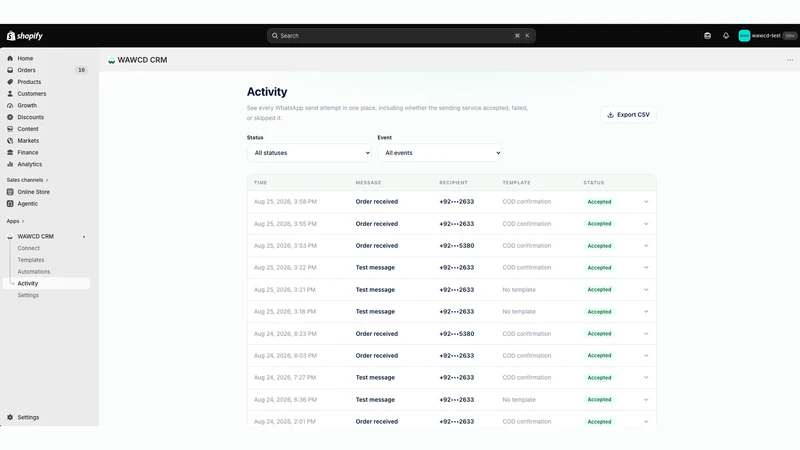Open the All statuses dropdown
Viewport: 800px width, 450px height.
tap(309, 153)
